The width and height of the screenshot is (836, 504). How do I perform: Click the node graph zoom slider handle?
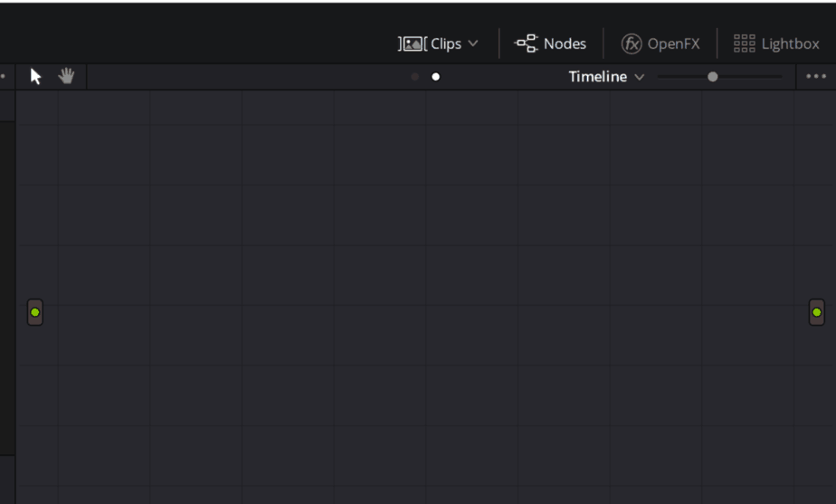[712, 77]
